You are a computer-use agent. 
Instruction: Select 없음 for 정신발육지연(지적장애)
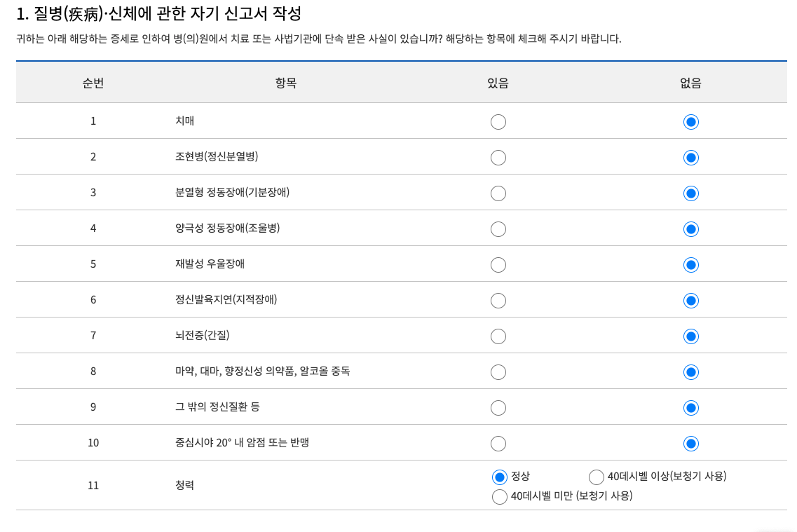coord(690,300)
